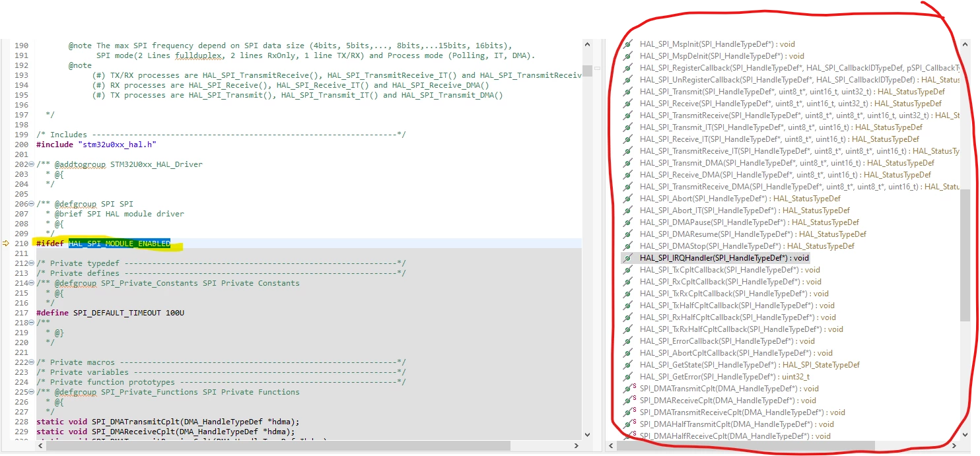Select SPI_DMAReceiveCplt in the outline
The height and width of the screenshot is (456, 980).
(x=728, y=401)
